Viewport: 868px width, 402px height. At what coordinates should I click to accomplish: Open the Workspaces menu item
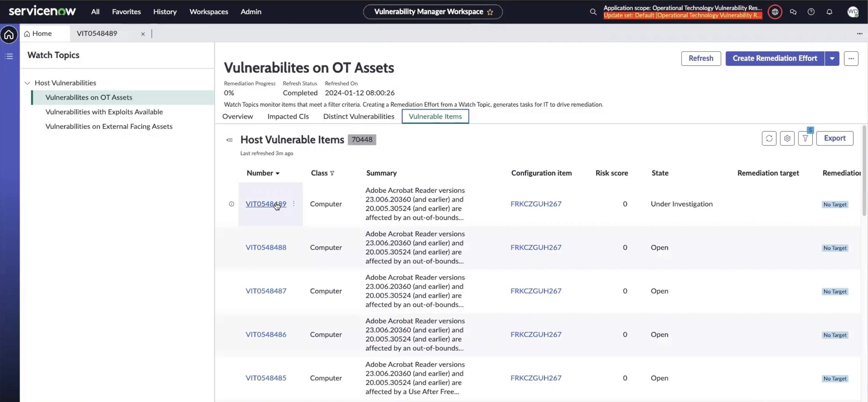pyautogui.click(x=209, y=12)
